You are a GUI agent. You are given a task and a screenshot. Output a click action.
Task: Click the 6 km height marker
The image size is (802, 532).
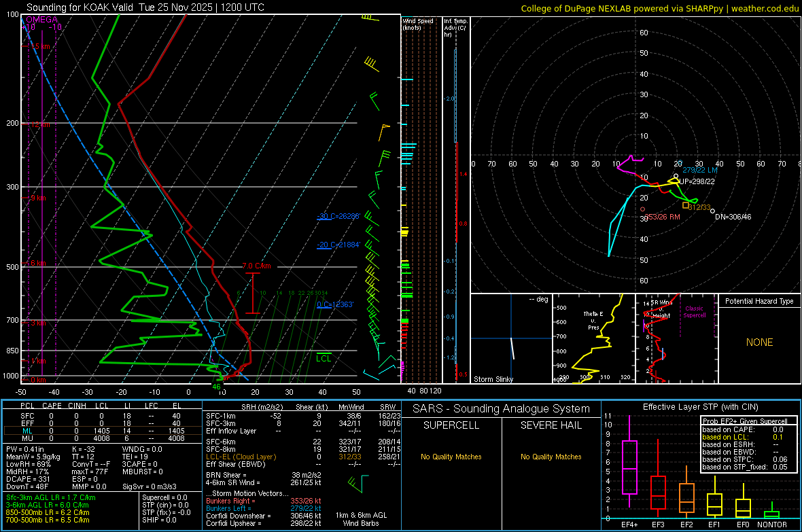[38, 264]
